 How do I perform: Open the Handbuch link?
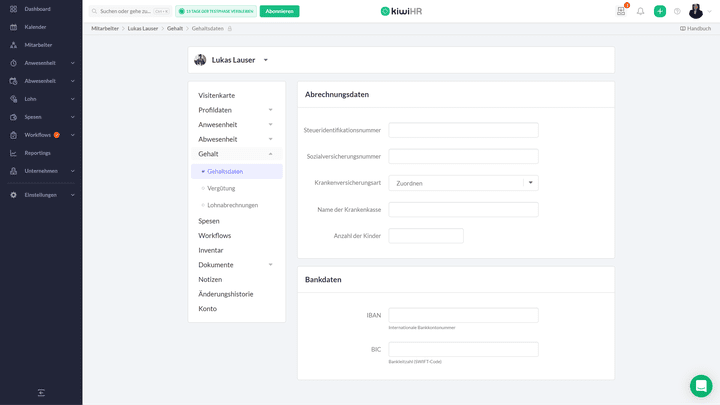tap(695, 28)
